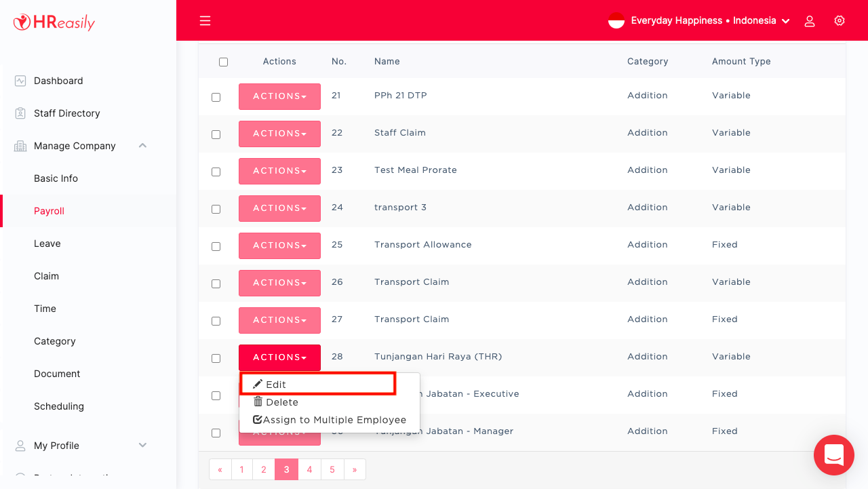This screenshot has height=489, width=868.
Task: Open Actions dropdown for Test Meal Prorate
Action: pyautogui.click(x=279, y=171)
